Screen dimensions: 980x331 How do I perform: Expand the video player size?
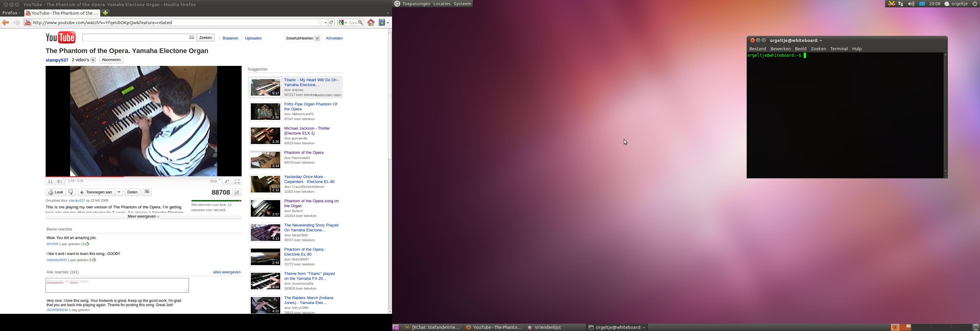click(227, 181)
